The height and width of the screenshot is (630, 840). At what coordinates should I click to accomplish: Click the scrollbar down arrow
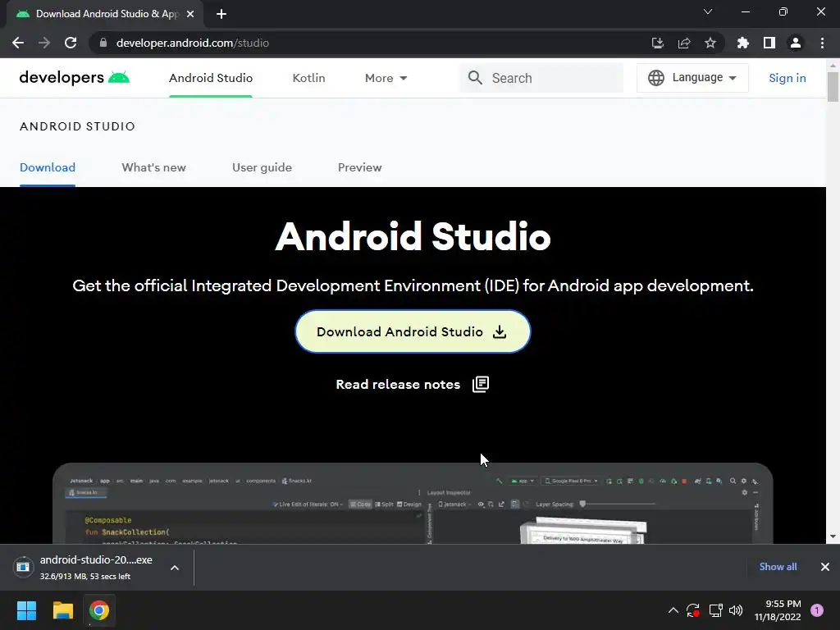coord(833,536)
